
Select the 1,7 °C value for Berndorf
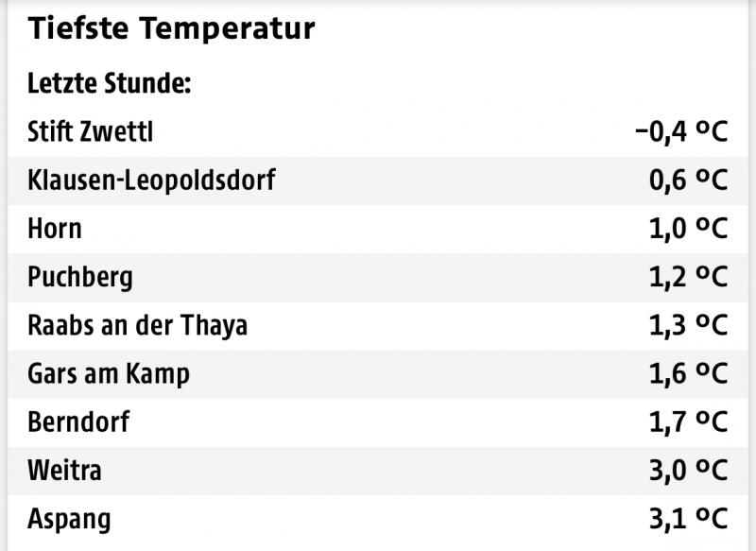[688, 422]
